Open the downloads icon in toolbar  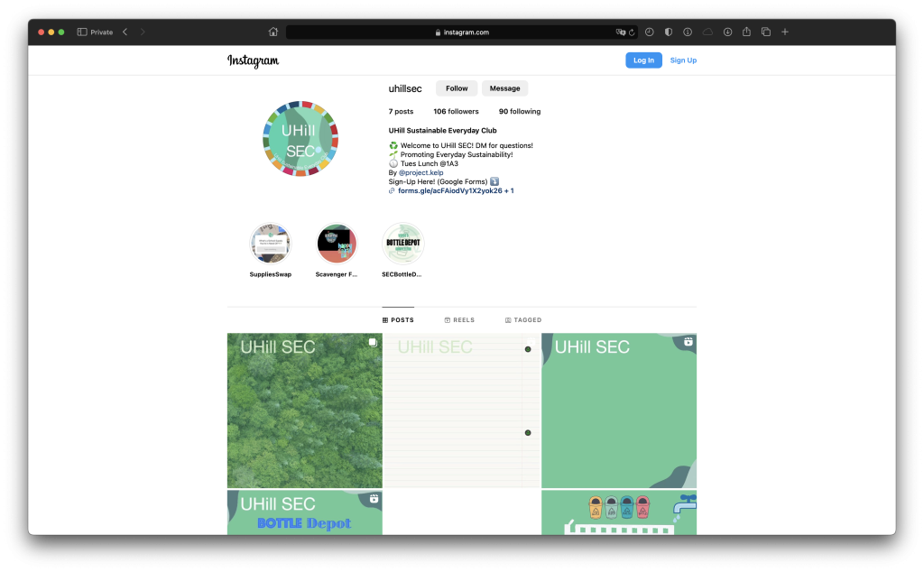pos(728,32)
